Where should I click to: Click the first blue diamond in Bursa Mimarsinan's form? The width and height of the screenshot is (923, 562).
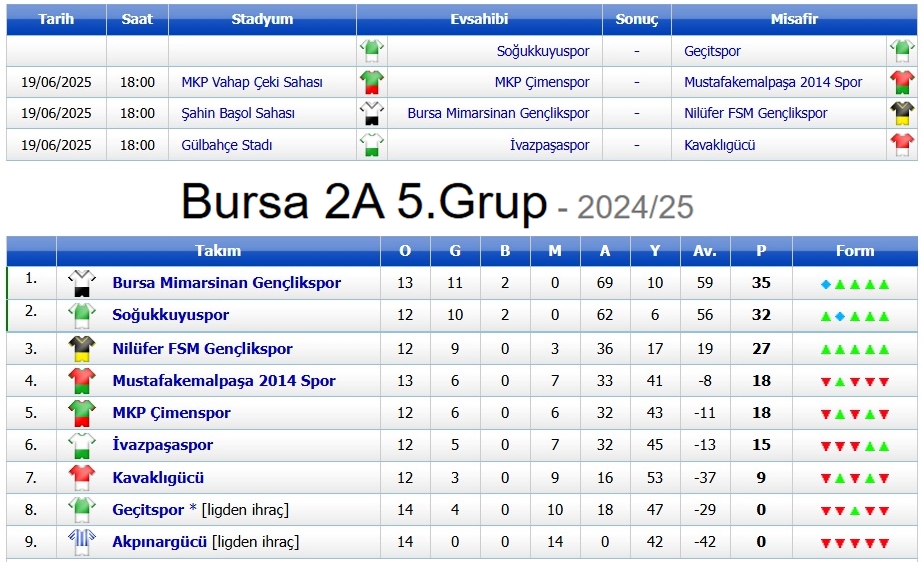[826, 284]
